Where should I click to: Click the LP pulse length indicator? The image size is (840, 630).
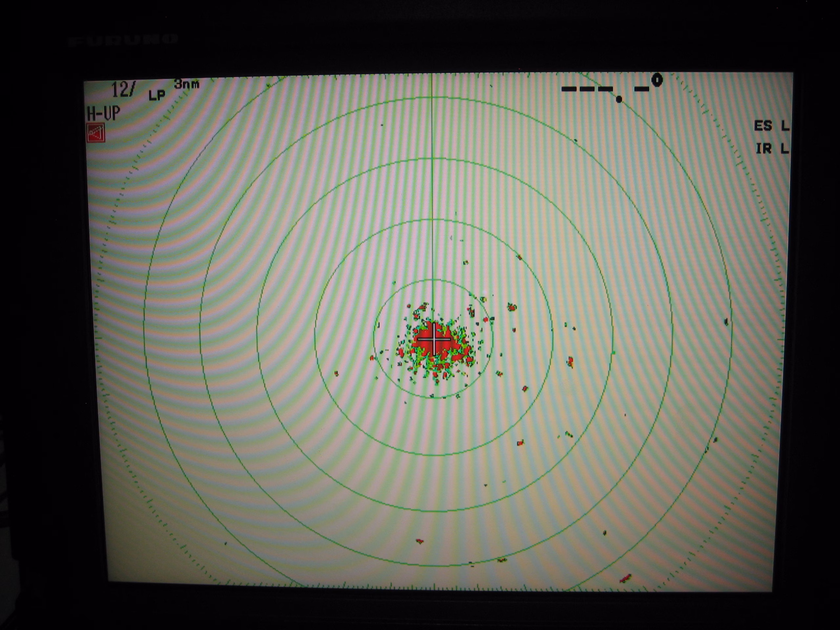click(157, 95)
